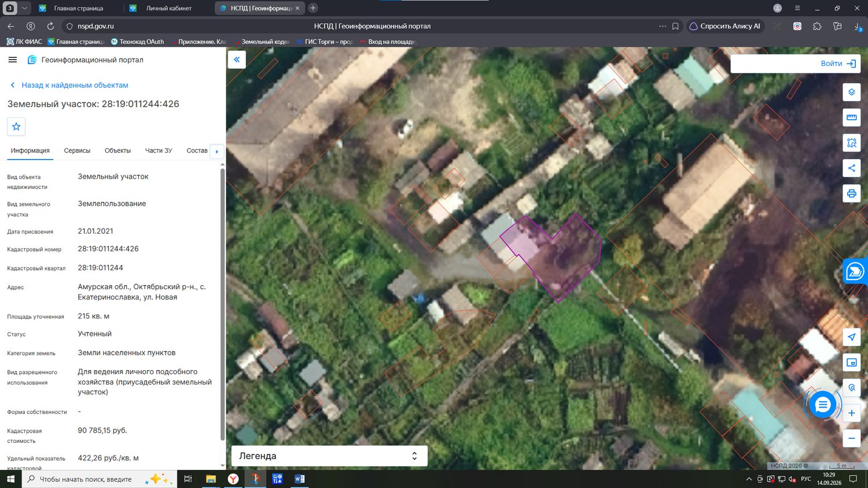Switch to the Сервисы tab
Image resolution: width=868 pixels, height=488 pixels.
tap(77, 150)
